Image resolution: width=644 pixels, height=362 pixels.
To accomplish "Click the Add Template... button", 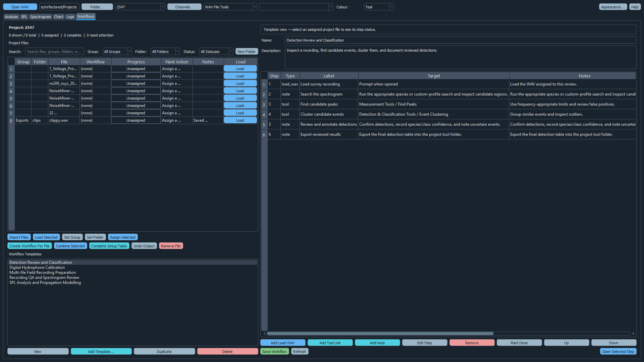I will point(101,352).
